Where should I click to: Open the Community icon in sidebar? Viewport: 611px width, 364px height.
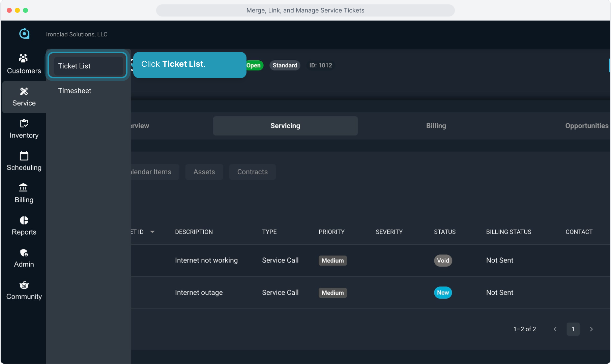coord(24,285)
